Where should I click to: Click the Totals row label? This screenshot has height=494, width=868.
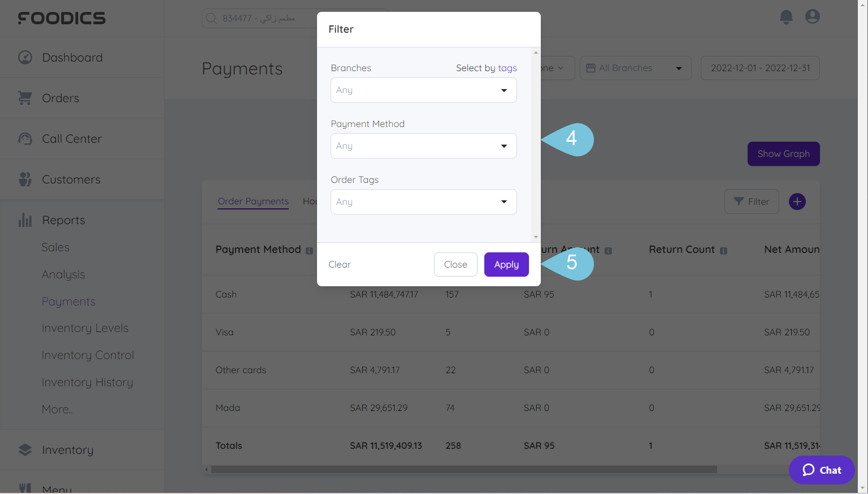point(229,446)
